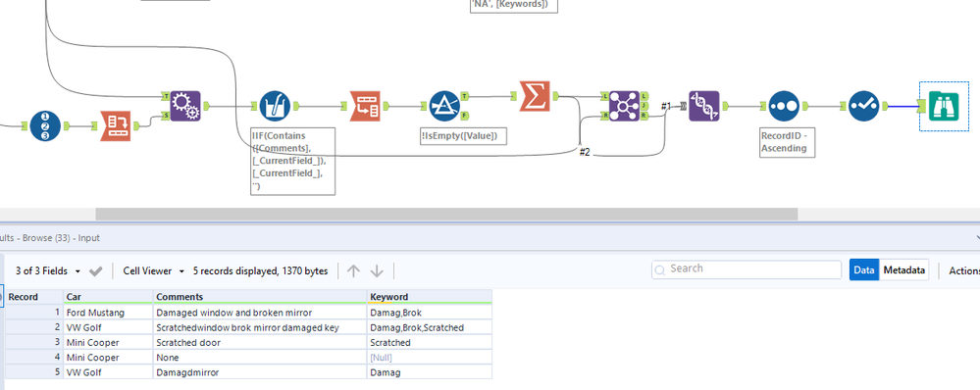Select the Multi-Field Formula beaker tool
This screenshot has height=390, width=980.
tap(275, 106)
